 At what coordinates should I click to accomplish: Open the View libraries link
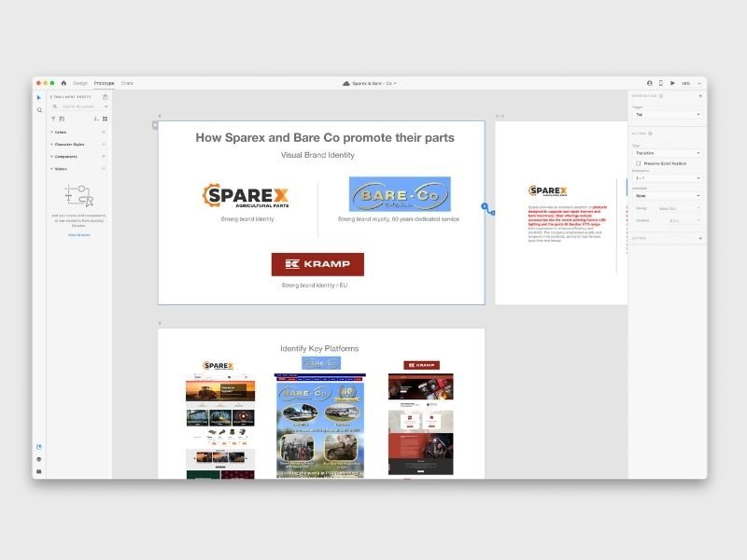coord(79,235)
